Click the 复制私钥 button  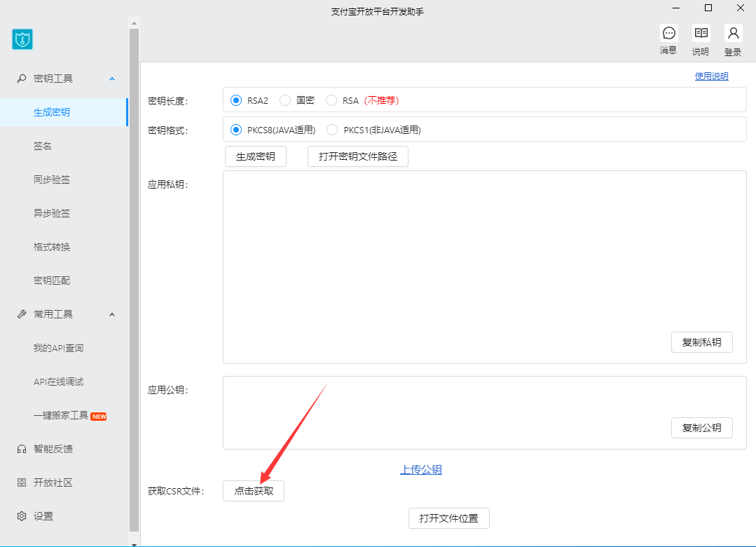(x=701, y=342)
